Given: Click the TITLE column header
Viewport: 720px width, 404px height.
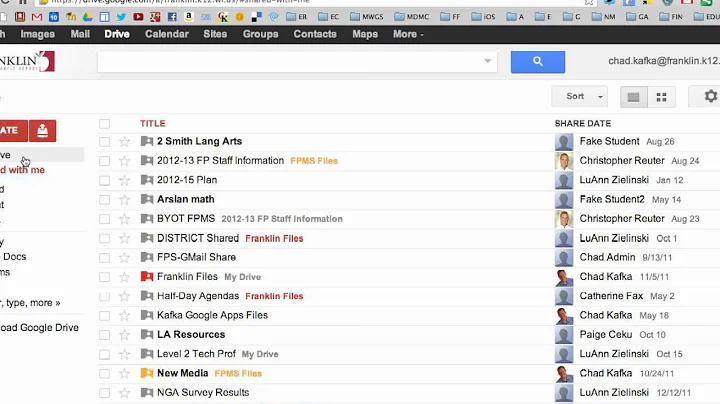Looking at the screenshot, I should [152, 123].
